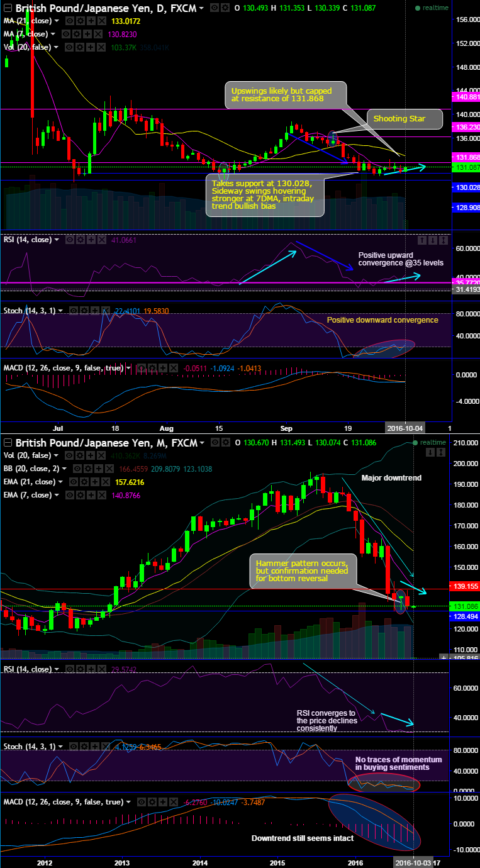
Task: Select the Shooting Star callout annotation
Action: 405,118
